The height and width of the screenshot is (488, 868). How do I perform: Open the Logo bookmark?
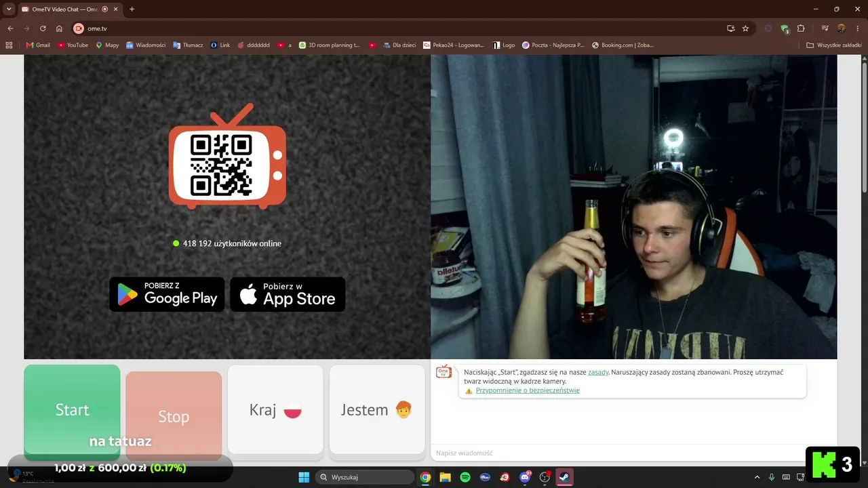click(504, 45)
